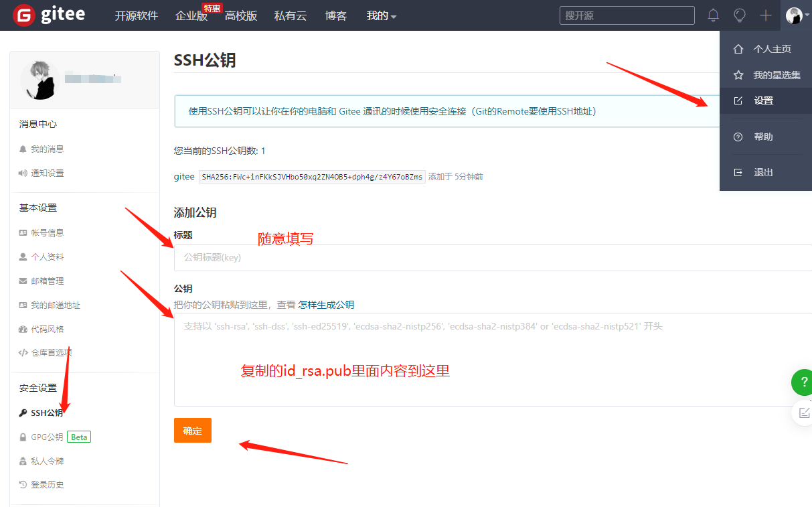The width and height of the screenshot is (812, 507).
Task: Open 通知设置 in sidebar
Action: pyautogui.click(x=48, y=173)
